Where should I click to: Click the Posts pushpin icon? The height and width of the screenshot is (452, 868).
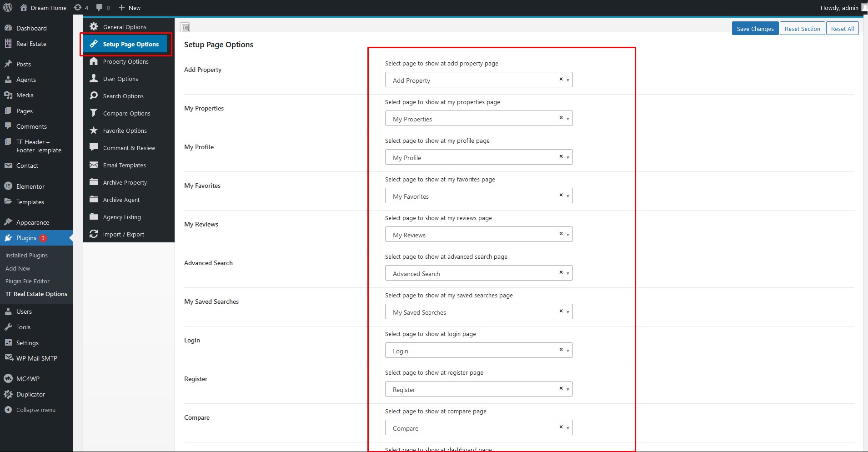(8, 64)
